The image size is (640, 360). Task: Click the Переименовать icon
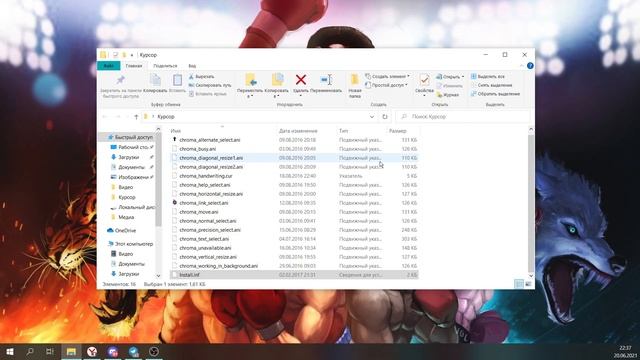pos(326,80)
